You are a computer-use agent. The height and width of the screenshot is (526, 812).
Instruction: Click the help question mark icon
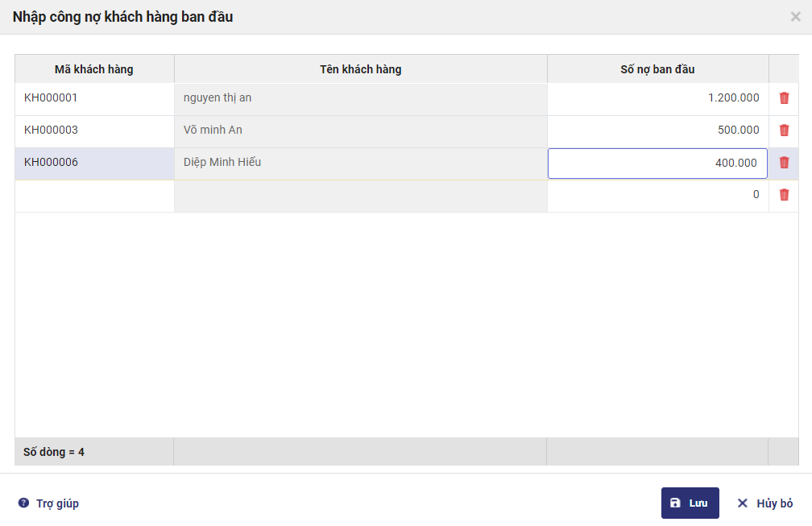24,503
